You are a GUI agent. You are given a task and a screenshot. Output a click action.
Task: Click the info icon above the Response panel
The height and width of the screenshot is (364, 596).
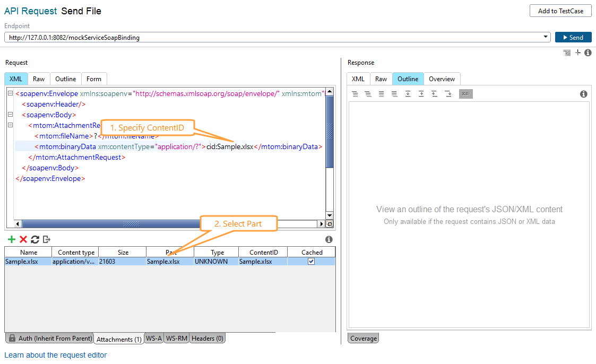pyautogui.click(x=588, y=53)
